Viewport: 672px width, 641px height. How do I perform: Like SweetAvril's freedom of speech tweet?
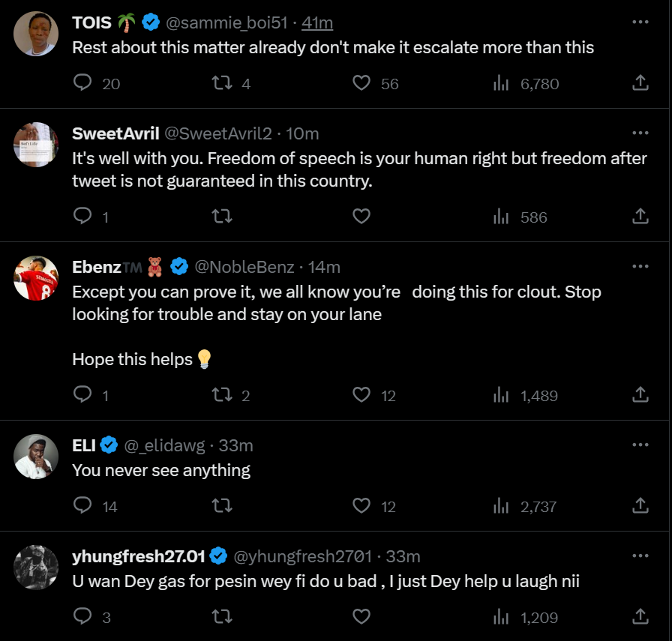point(361,217)
